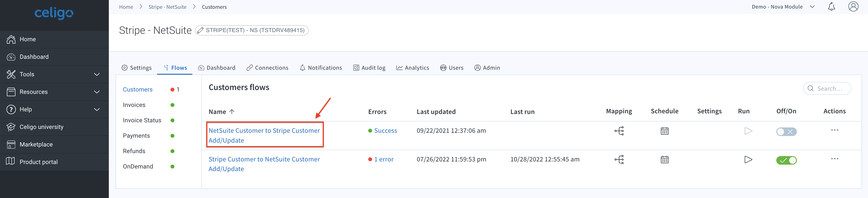The width and height of the screenshot is (868, 198).
Task: Click the Last updated column header
Action: pyautogui.click(x=436, y=112)
